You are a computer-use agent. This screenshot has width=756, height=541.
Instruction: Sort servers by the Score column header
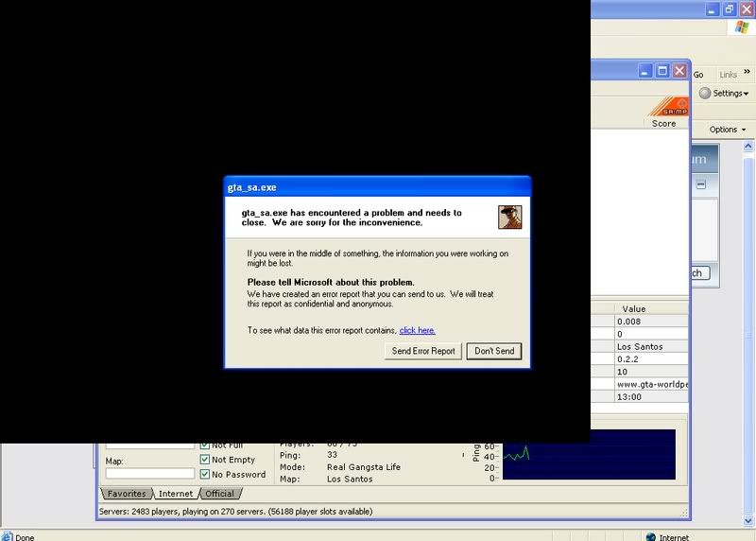coord(663,123)
